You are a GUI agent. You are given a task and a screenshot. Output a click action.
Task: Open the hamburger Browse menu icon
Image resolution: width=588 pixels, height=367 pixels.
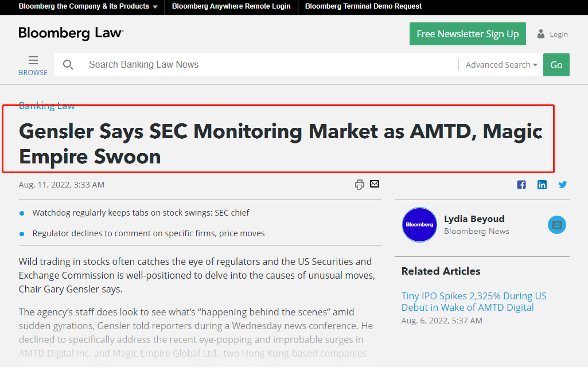coord(33,60)
